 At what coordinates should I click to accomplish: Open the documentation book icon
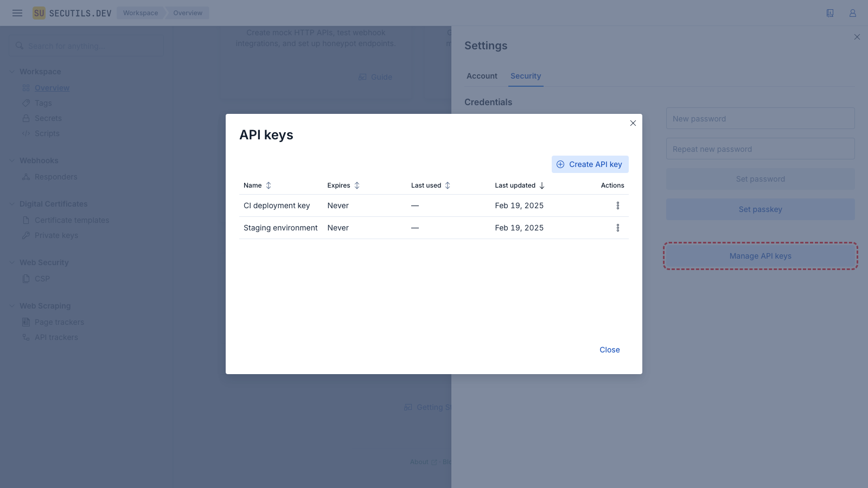click(x=829, y=13)
